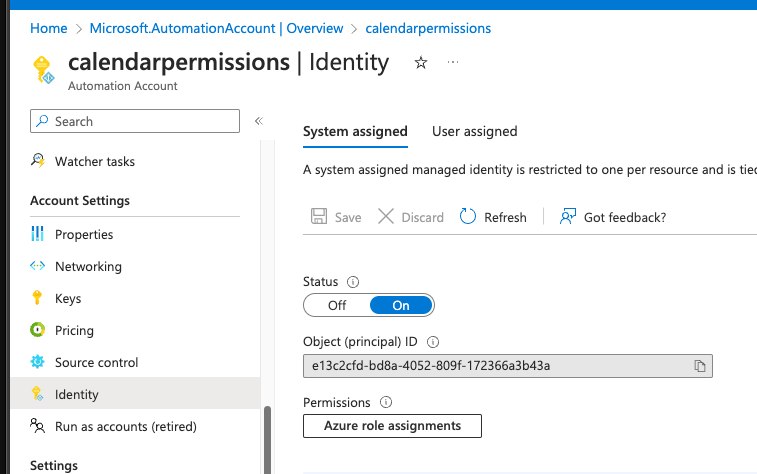Click the info icon next to Permissions
This screenshot has width=757, height=474.
[x=386, y=402]
